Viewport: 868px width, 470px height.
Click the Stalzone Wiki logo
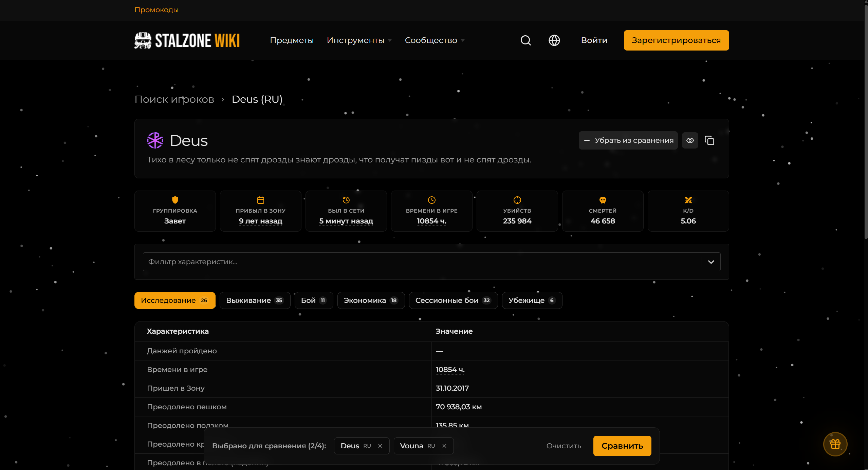(x=187, y=40)
